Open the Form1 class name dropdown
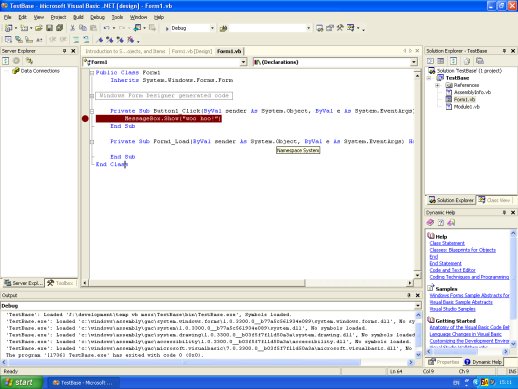 click(243, 62)
